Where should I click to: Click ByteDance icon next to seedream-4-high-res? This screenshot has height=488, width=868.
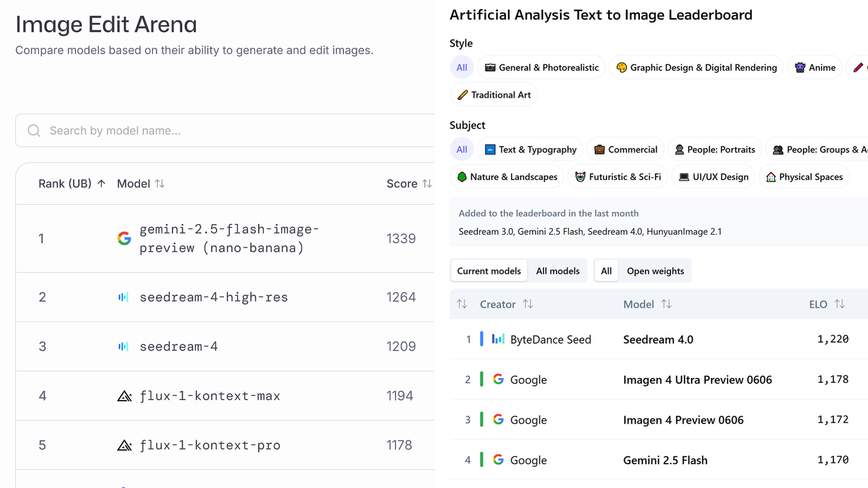click(x=124, y=297)
